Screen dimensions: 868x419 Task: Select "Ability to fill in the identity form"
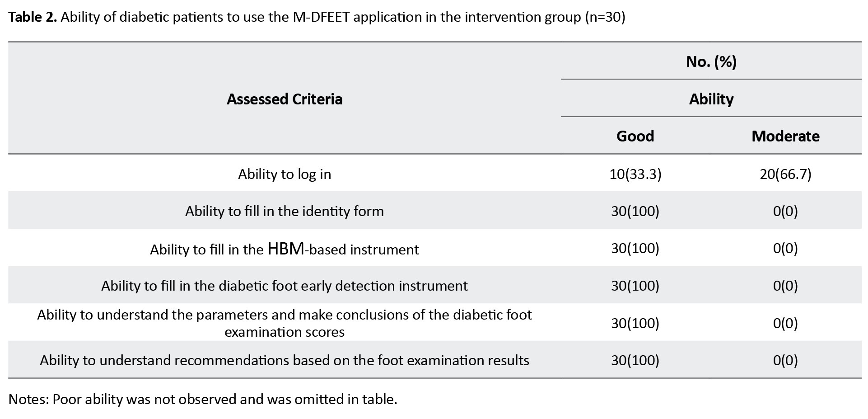click(x=285, y=211)
